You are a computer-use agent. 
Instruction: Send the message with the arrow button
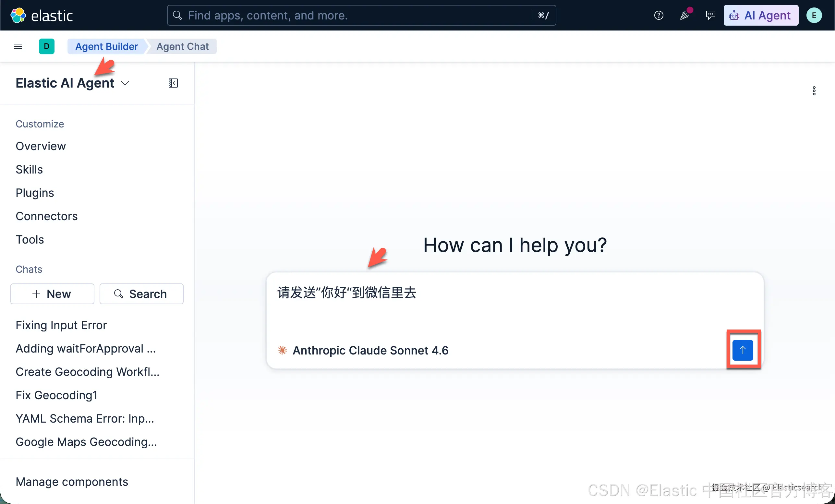743,350
